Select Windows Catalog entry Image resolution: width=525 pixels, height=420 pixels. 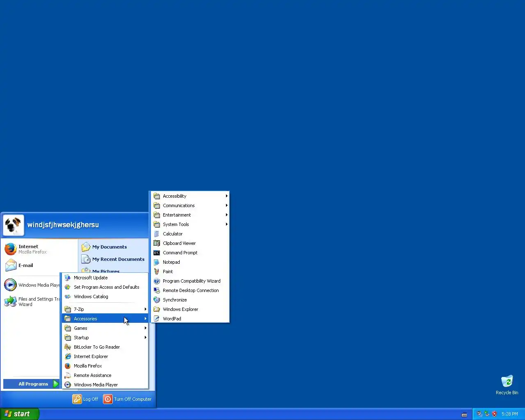coord(105,297)
